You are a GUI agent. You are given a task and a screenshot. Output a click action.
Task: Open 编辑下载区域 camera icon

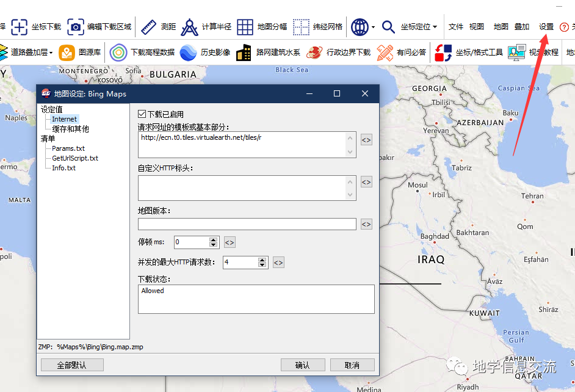(76, 27)
